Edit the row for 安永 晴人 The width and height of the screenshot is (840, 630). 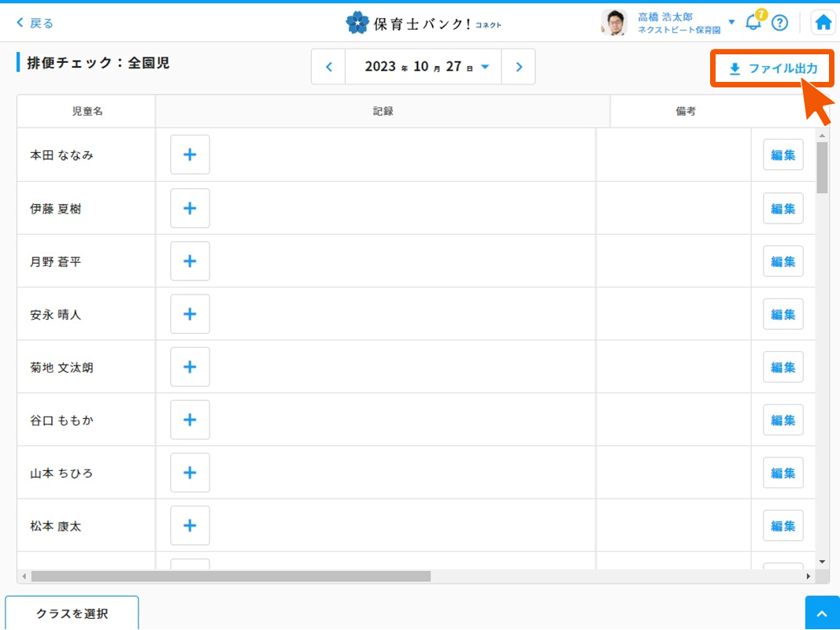[783, 314]
